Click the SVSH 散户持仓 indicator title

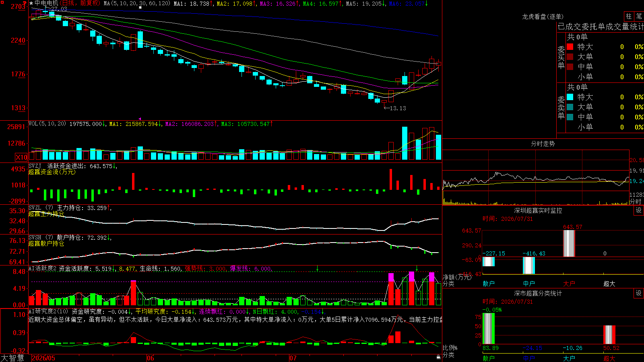pyautogui.click(x=56, y=238)
